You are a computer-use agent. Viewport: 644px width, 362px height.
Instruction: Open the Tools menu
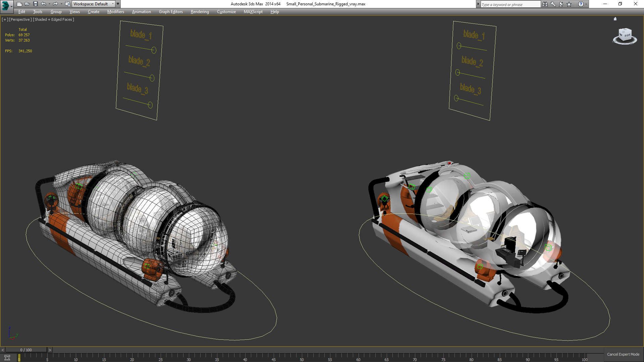point(38,12)
